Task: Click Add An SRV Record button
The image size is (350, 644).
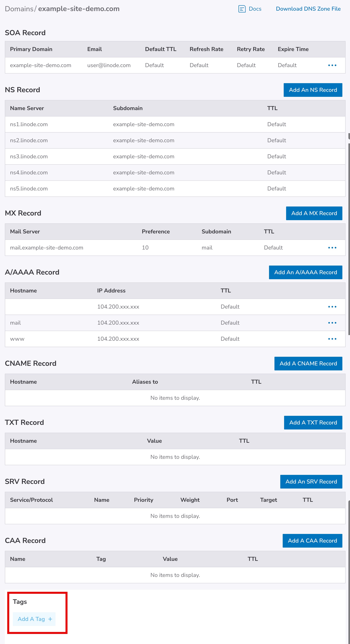Action: click(x=311, y=481)
